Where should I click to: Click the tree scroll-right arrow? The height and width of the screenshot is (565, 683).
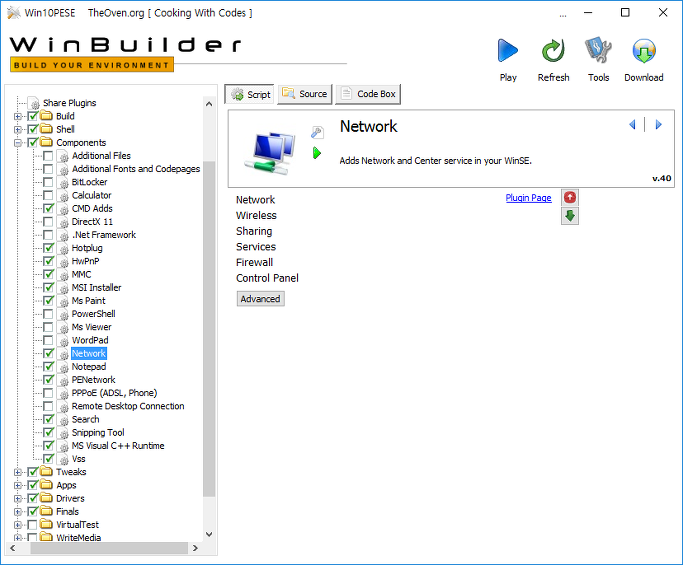click(x=195, y=548)
